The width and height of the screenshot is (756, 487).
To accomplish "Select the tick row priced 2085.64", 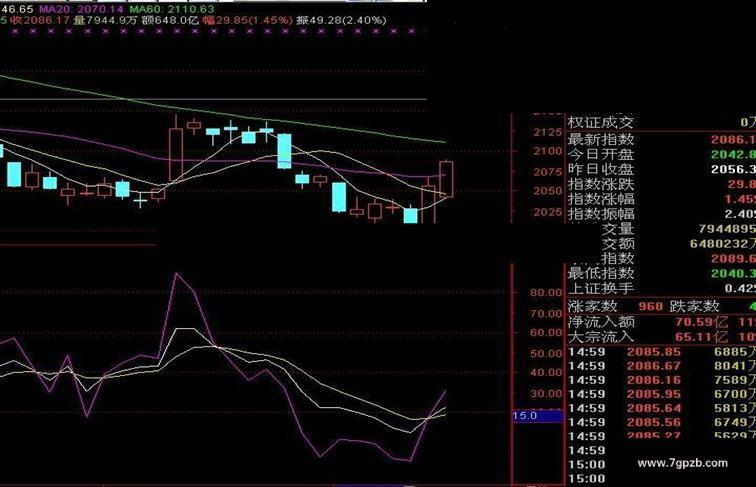I will [x=662, y=408].
